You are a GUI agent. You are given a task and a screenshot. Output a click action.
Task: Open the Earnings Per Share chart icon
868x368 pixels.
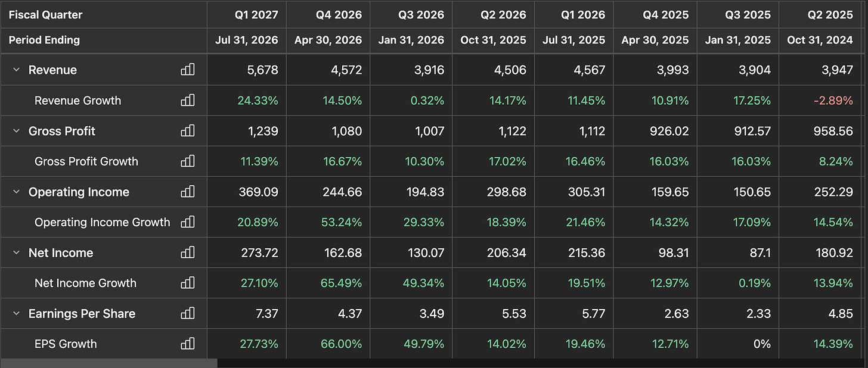188,313
